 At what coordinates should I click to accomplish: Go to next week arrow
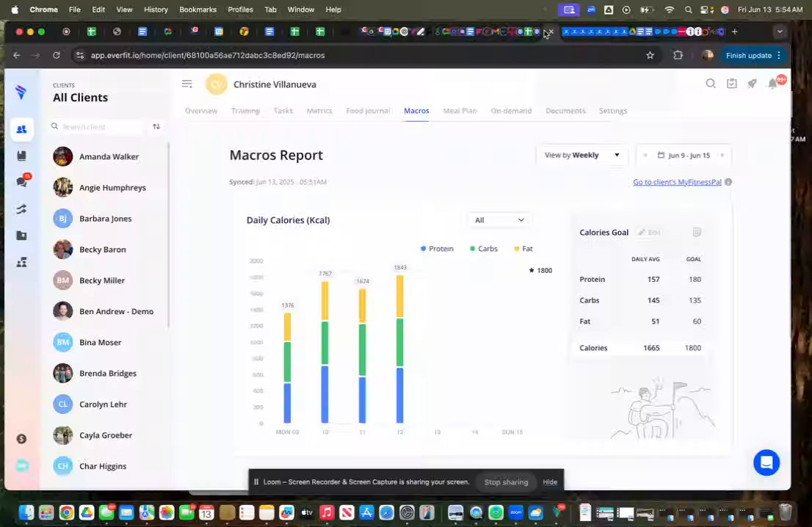click(722, 156)
